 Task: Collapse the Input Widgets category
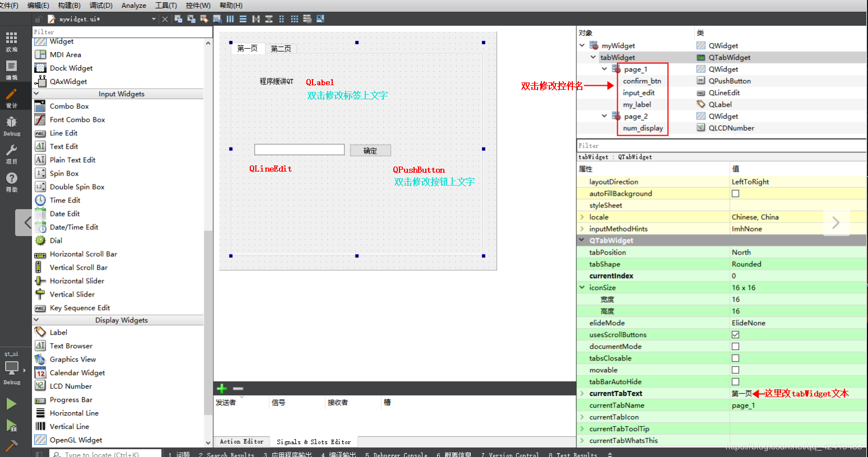pyautogui.click(x=36, y=94)
